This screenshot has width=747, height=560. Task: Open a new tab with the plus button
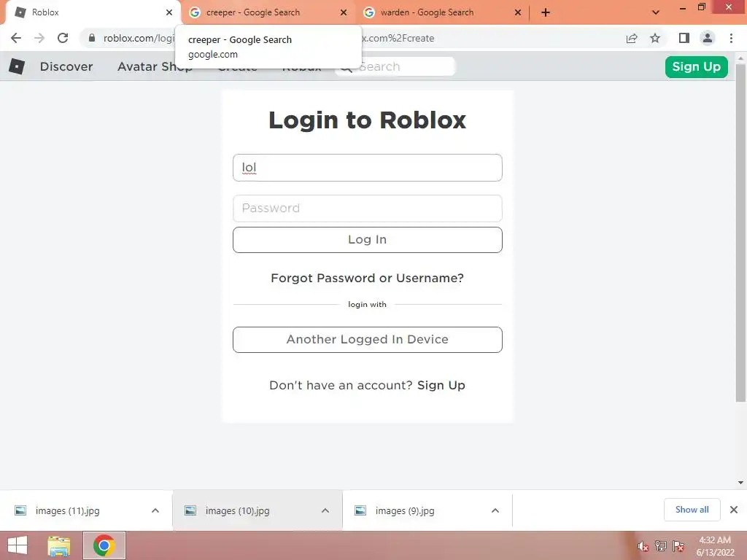click(546, 12)
